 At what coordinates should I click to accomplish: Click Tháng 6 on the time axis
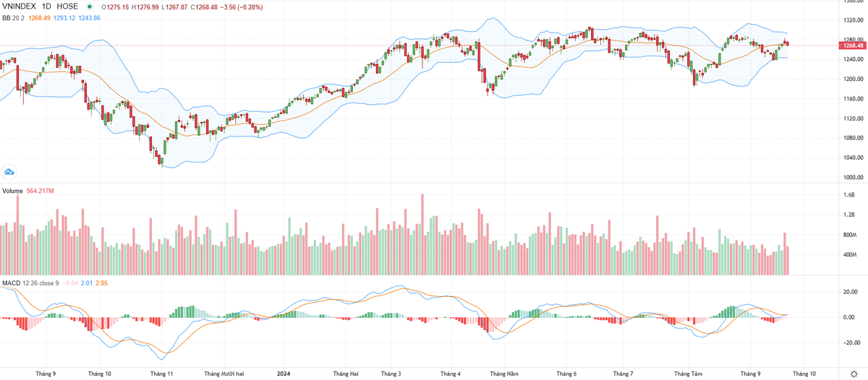click(x=566, y=373)
